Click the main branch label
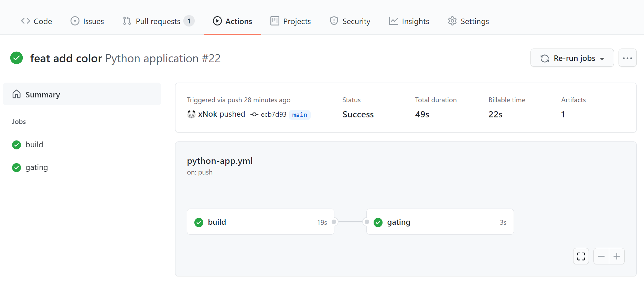The width and height of the screenshot is (644, 285). click(x=300, y=115)
